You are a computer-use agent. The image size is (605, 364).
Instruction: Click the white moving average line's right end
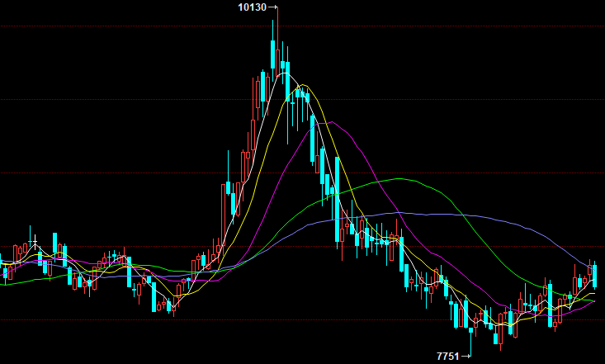point(593,292)
